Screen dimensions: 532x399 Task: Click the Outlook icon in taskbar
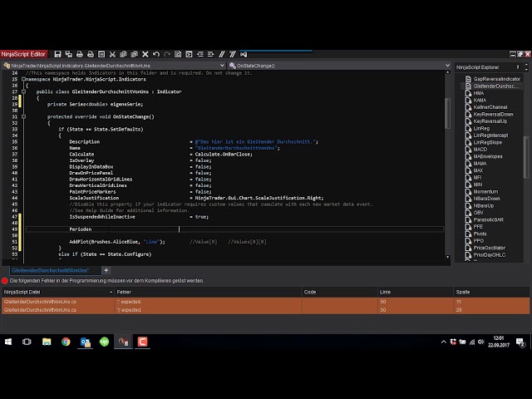(x=85, y=342)
